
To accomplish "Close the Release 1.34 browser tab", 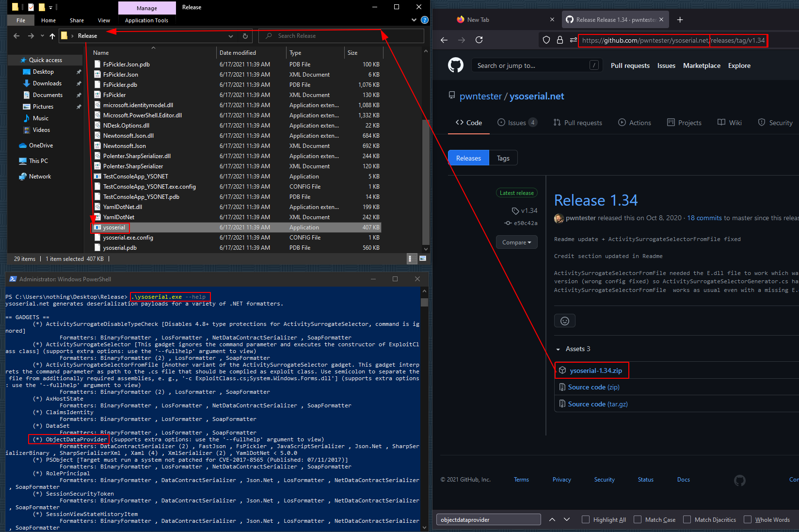I will (x=661, y=19).
